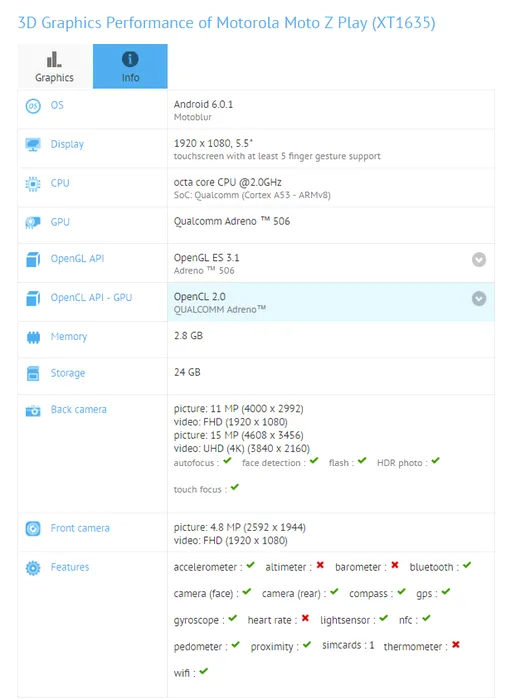This screenshot has width=511, height=700.
Task: Click the 'simcards : 1' text
Action: 348,646
